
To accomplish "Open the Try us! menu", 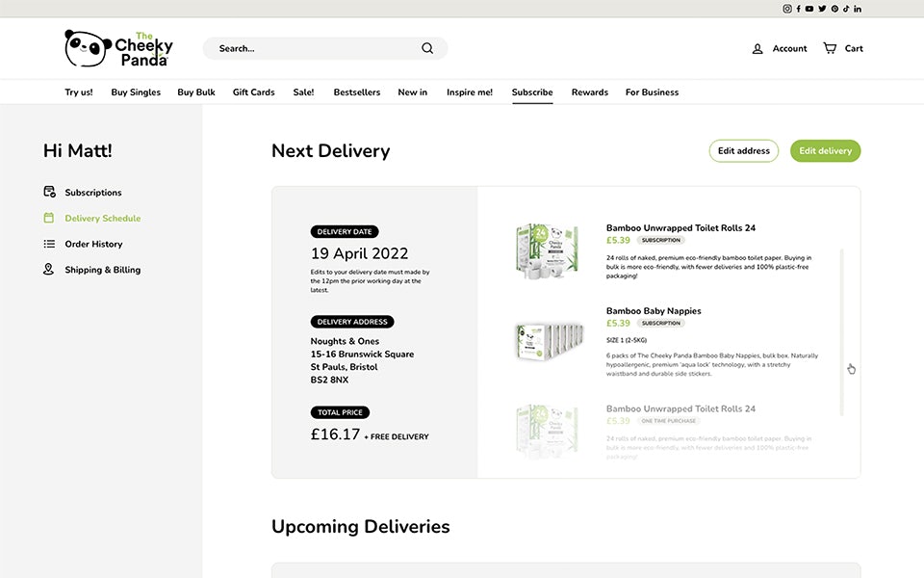I will [x=79, y=92].
